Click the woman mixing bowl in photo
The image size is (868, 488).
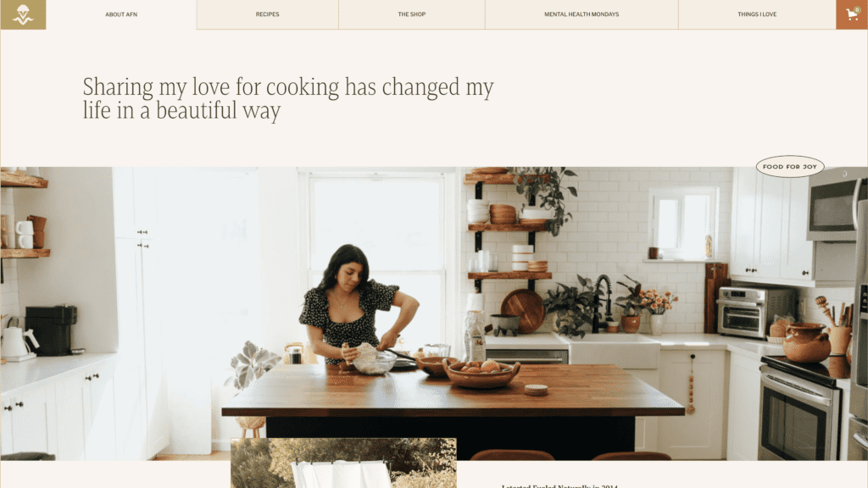(354, 308)
